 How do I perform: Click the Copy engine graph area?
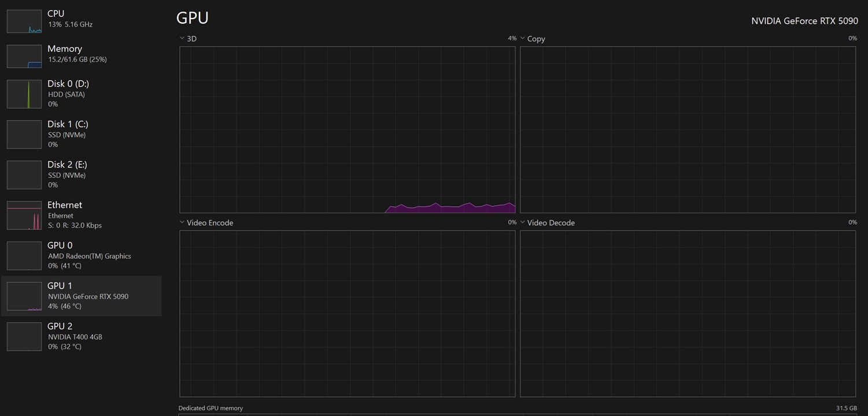coord(688,129)
